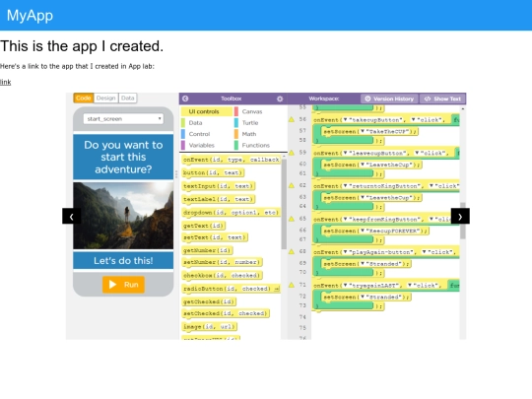Image resolution: width=532 pixels, height=399 pixels.
Task: Switch to the Design tab
Action: tap(105, 99)
